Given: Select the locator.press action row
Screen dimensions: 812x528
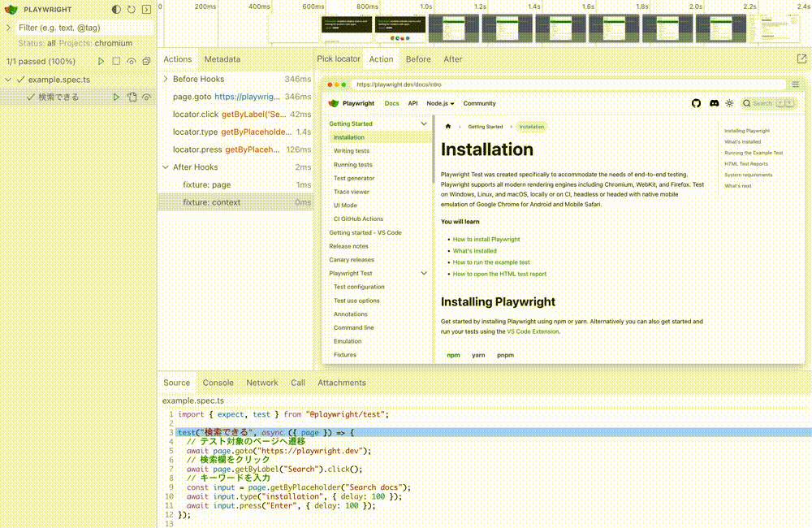Looking at the screenshot, I should tap(236, 149).
